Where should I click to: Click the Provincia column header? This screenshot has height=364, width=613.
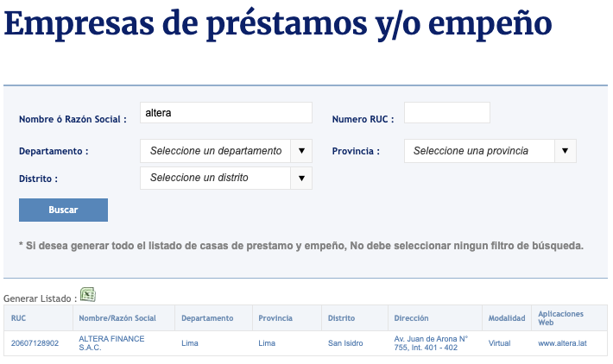275,318
